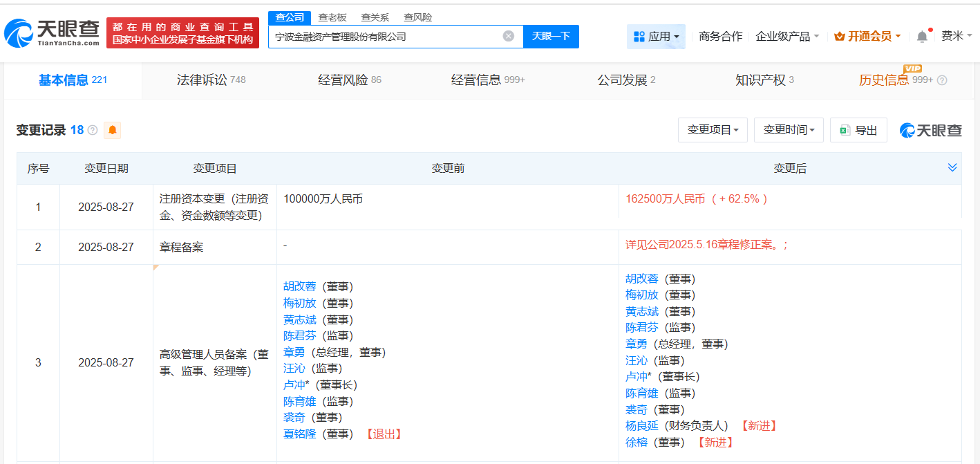
Task: Clear the search box with the X icon
Action: click(x=509, y=37)
